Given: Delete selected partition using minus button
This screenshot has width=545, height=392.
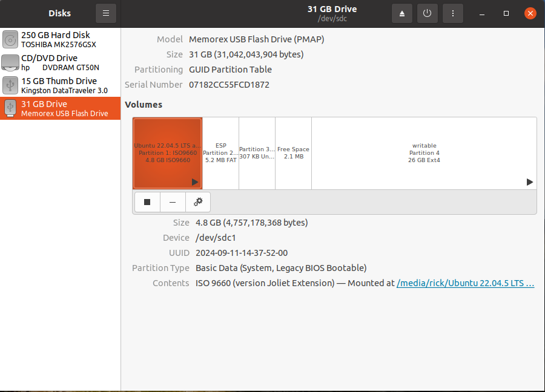Looking at the screenshot, I should click(x=173, y=202).
